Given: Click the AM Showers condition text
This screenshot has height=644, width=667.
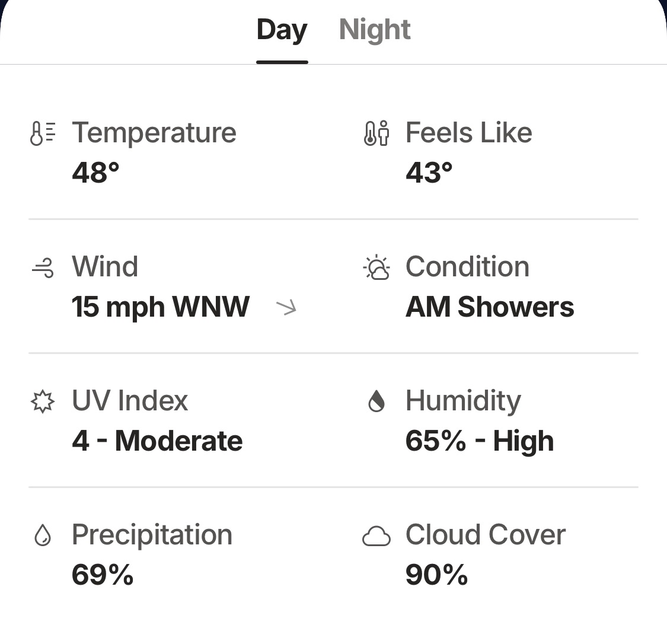Looking at the screenshot, I should [490, 307].
